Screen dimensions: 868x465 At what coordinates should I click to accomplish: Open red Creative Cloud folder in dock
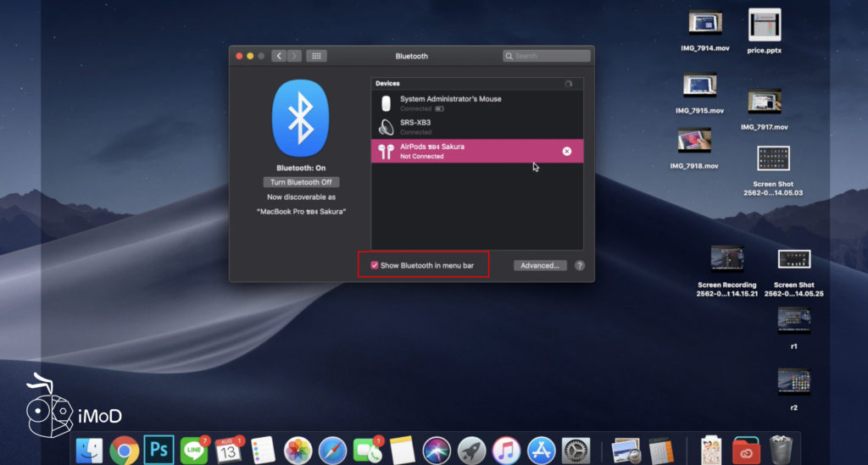746,451
